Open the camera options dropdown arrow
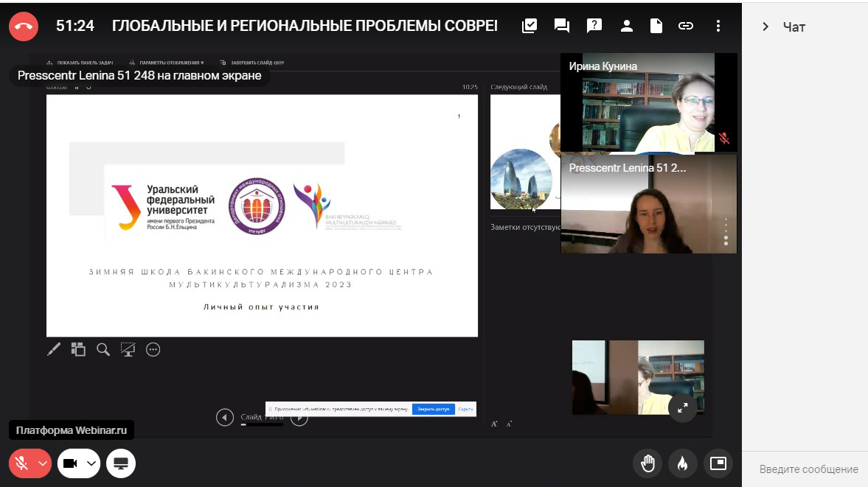The width and height of the screenshot is (868, 487). click(91, 463)
